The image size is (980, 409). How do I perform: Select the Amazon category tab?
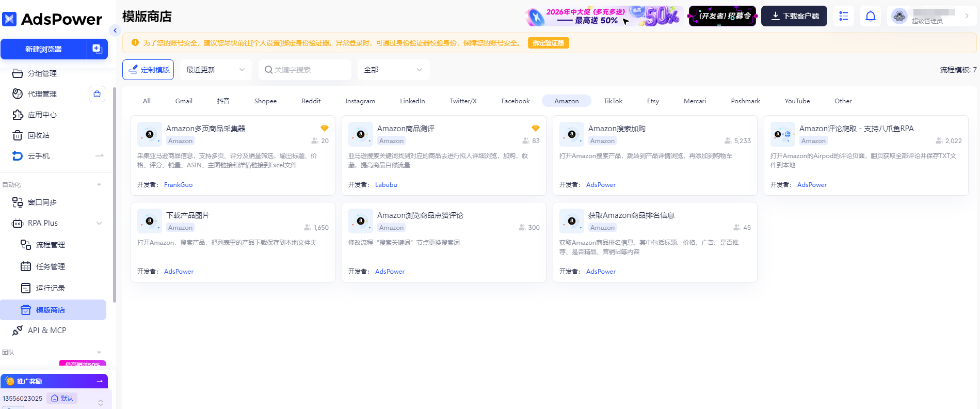567,101
